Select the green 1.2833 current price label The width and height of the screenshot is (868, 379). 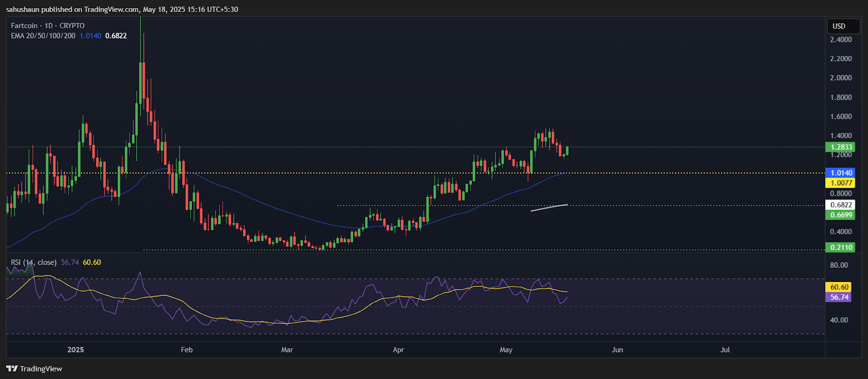pos(840,147)
